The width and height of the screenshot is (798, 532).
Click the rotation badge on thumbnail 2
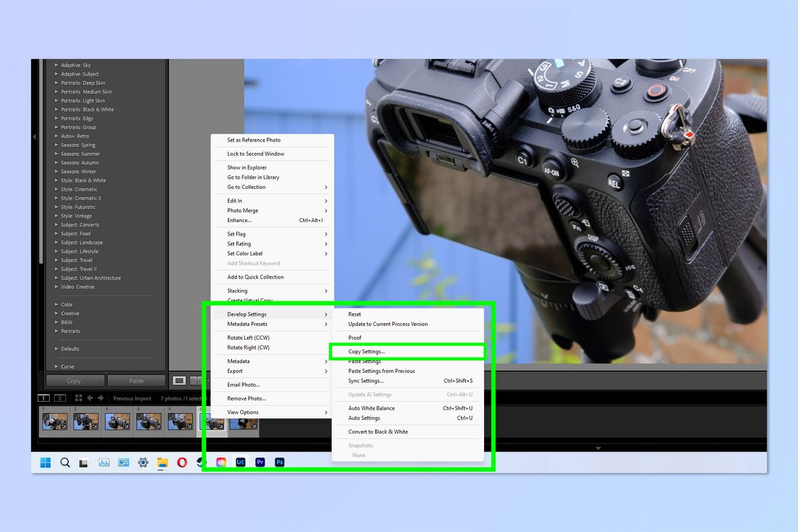tap(78, 416)
